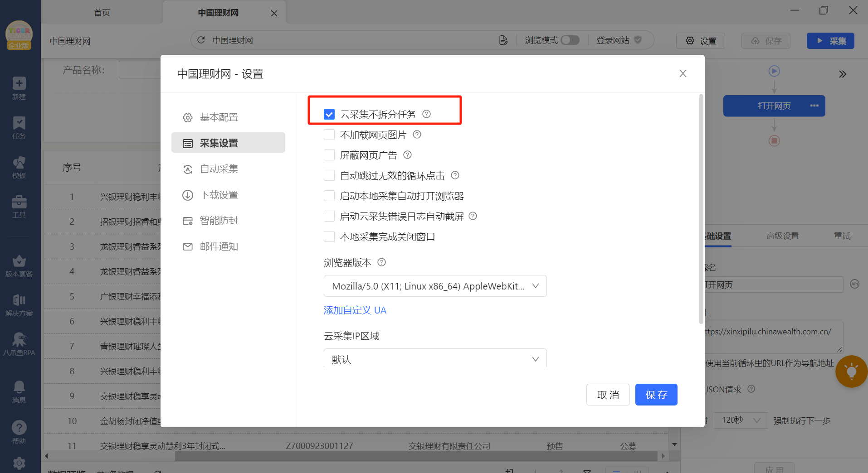Enable 启动云采集错误日志自动截屏 checkbox

click(x=329, y=216)
